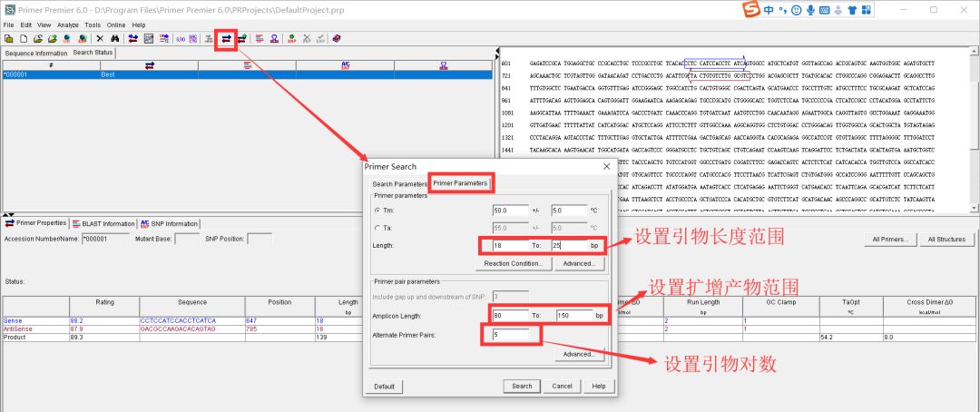
Task: Click the Amplicon Length minimum field 80
Action: [x=510, y=316]
